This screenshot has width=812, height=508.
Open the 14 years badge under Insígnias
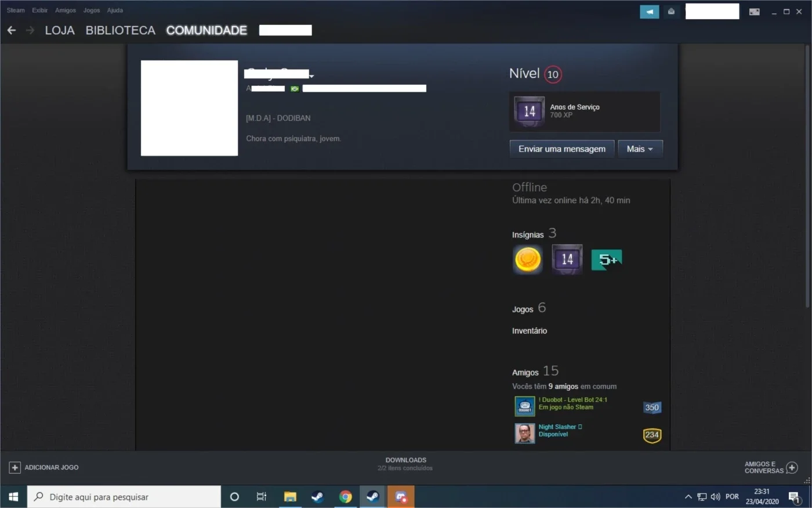pyautogui.click(x=567, y=260)
